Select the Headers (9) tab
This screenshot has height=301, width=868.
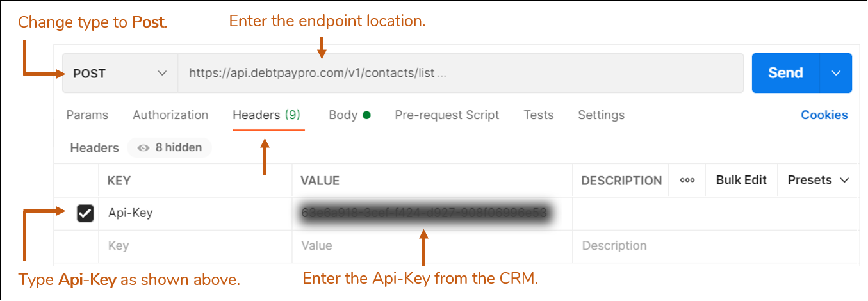coord(266,115)
